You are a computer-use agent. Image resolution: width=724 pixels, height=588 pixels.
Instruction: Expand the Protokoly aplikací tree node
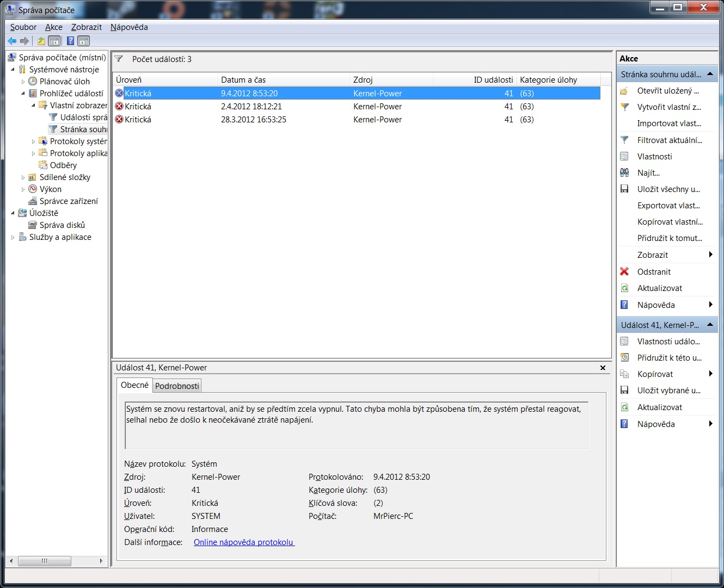[33, 153]
